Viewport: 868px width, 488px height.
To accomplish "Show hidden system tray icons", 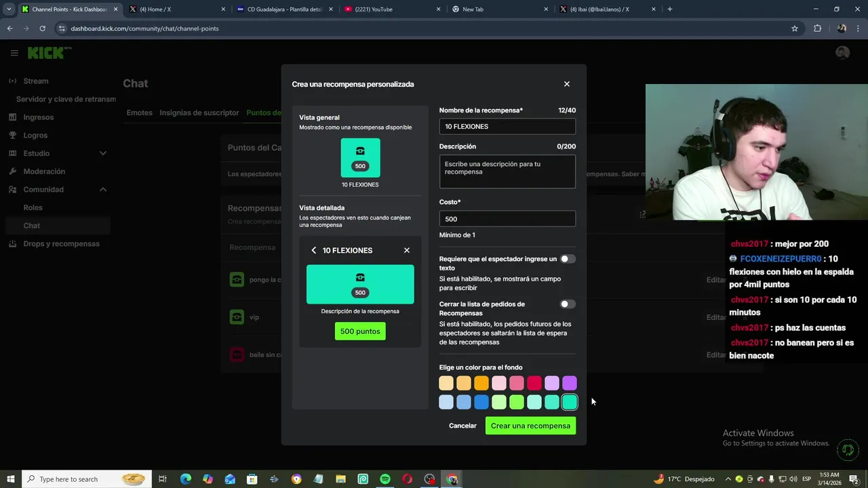I will pos(728,479).
